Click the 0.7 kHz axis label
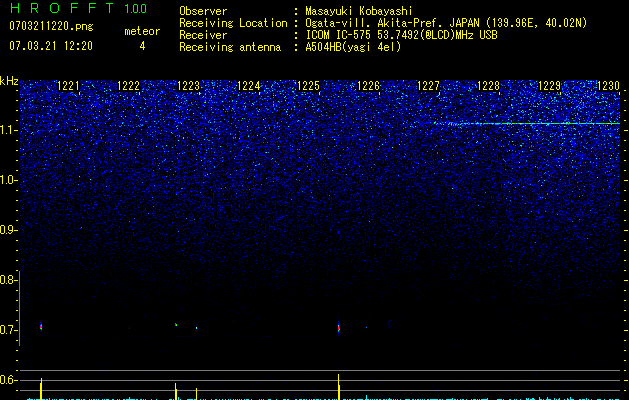This screenshot has height=400, width=629. pos(8,330)
